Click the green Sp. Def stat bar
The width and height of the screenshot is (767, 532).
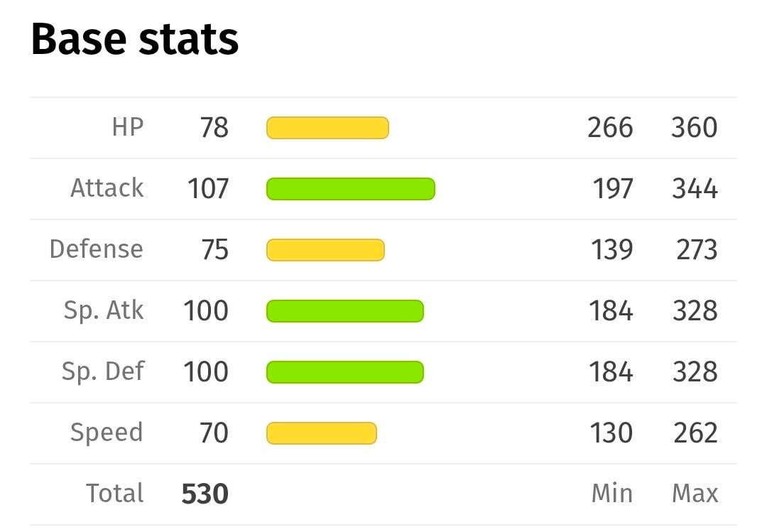click(344, 372)
